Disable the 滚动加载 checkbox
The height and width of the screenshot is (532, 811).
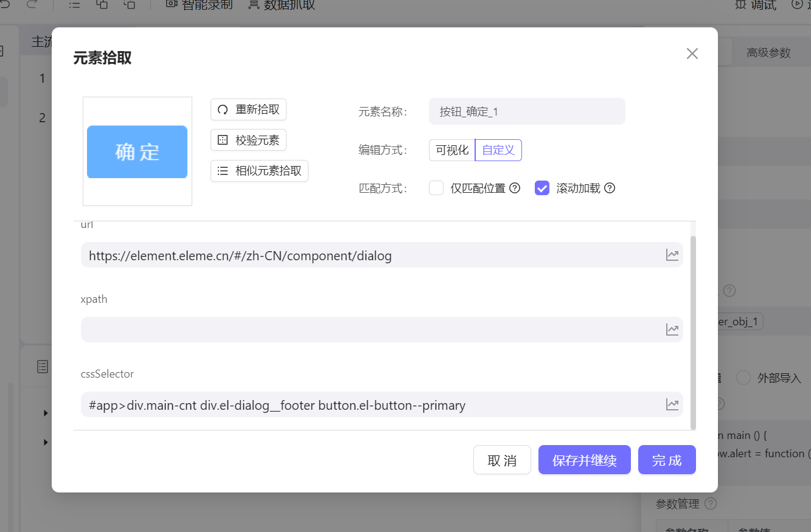[541, 188]
